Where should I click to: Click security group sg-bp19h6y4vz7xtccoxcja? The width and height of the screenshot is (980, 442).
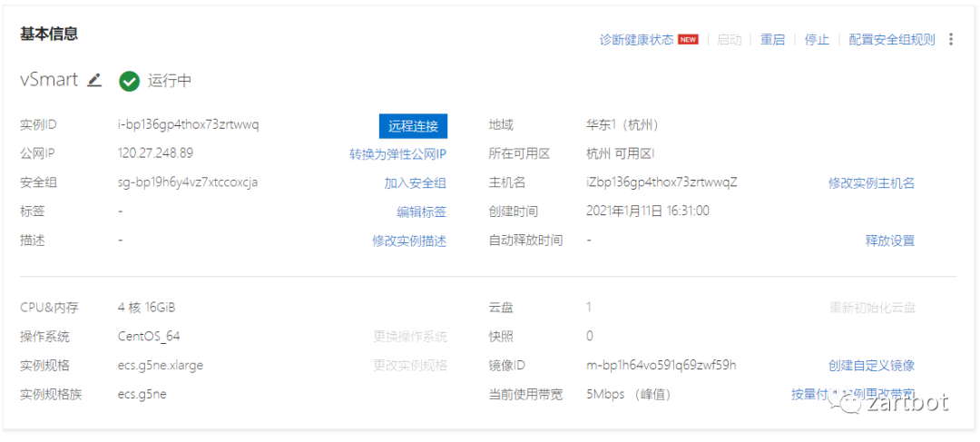(x=188, y=182)
